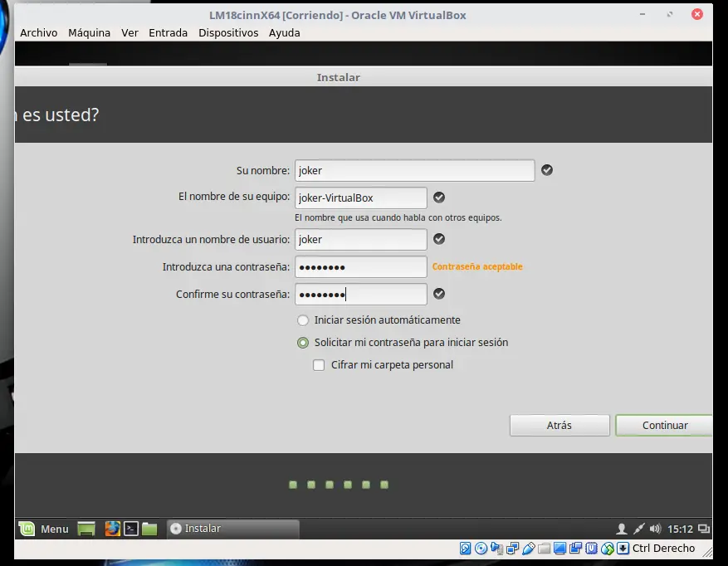The height and width of the screenshot is (566, 728).
Task: Click the Confirme su contraseña field
Action: click(x=361, y=294)
